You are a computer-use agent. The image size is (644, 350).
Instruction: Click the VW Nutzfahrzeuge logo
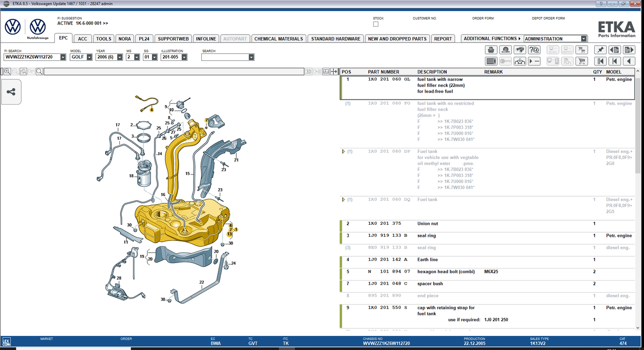38,29
